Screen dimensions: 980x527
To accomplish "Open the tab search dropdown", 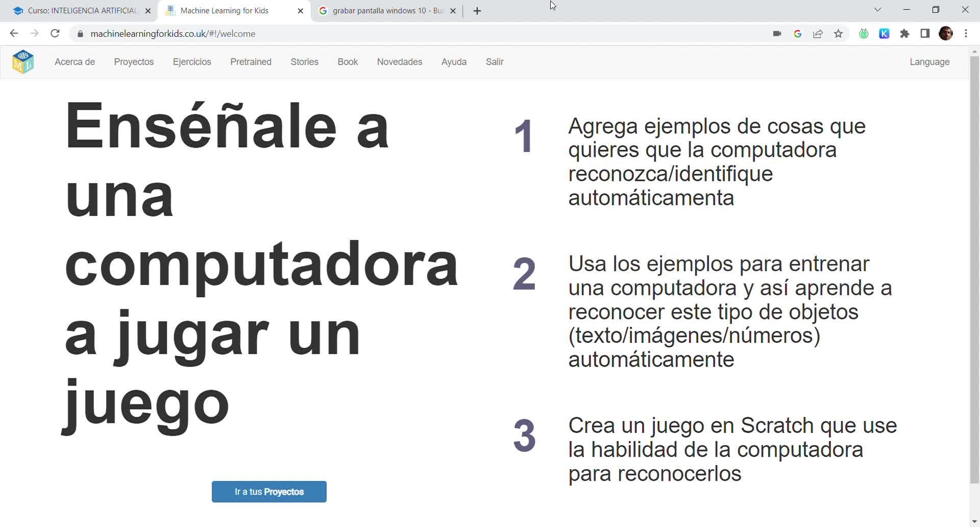I will 877,10.
